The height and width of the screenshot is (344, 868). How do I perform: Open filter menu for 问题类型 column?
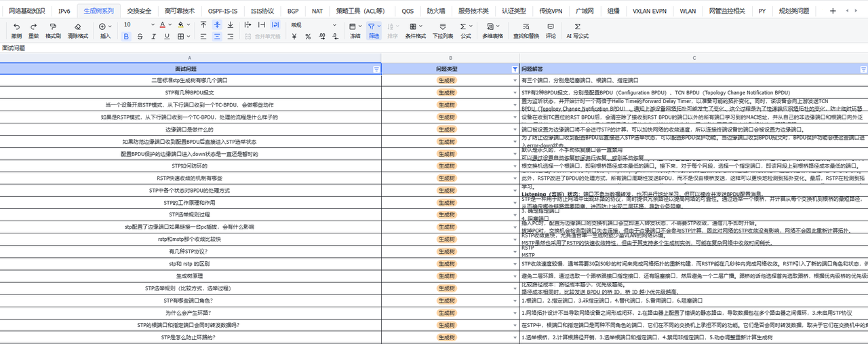click(515, 69)
